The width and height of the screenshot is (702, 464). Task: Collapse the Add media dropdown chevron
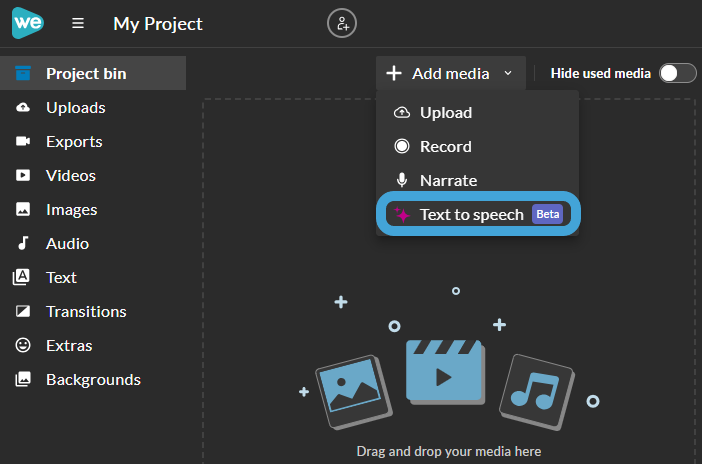508,73
